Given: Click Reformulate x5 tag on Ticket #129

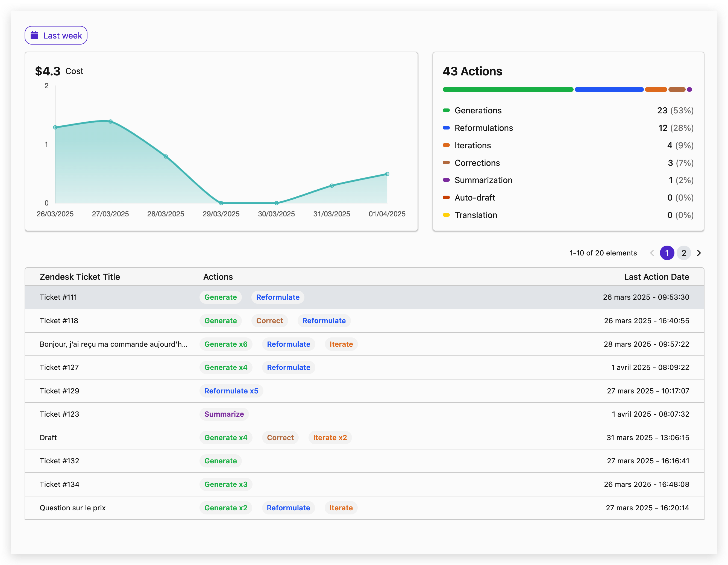Looking at the screenshot, I should [x=231, y=391].
